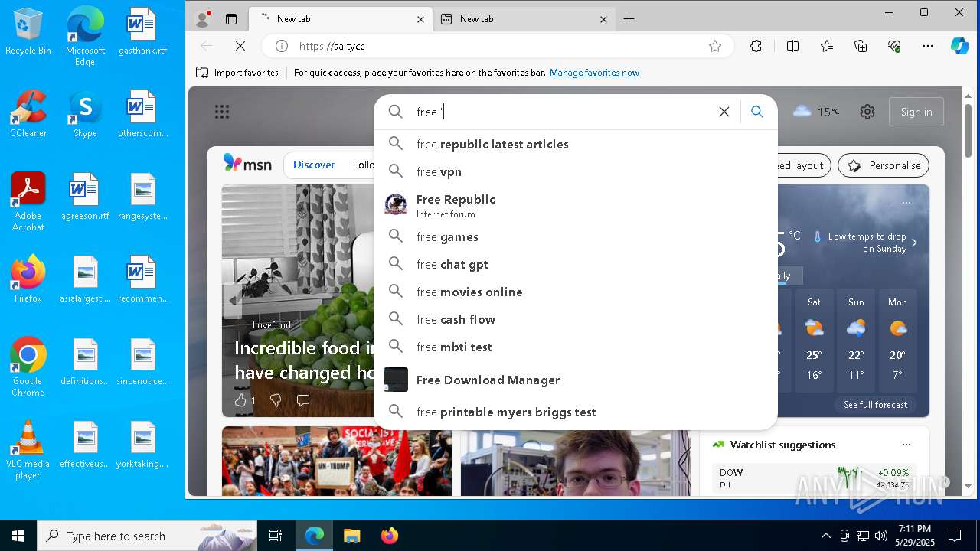Open Watchlist suggestions options ellipsis

pyautogui.click(x=906, y=445)
